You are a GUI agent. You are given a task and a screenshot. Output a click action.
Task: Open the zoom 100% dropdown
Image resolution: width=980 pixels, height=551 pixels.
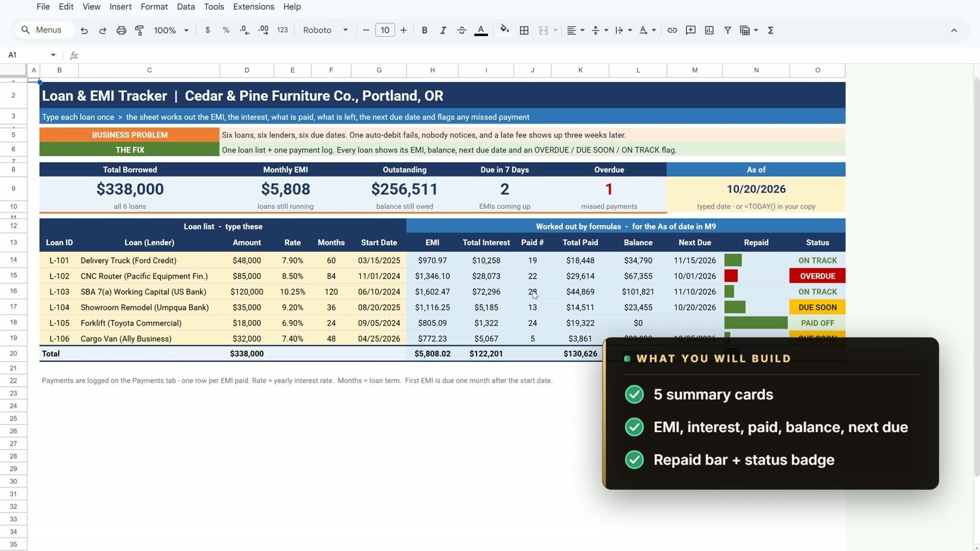[171, 30]
